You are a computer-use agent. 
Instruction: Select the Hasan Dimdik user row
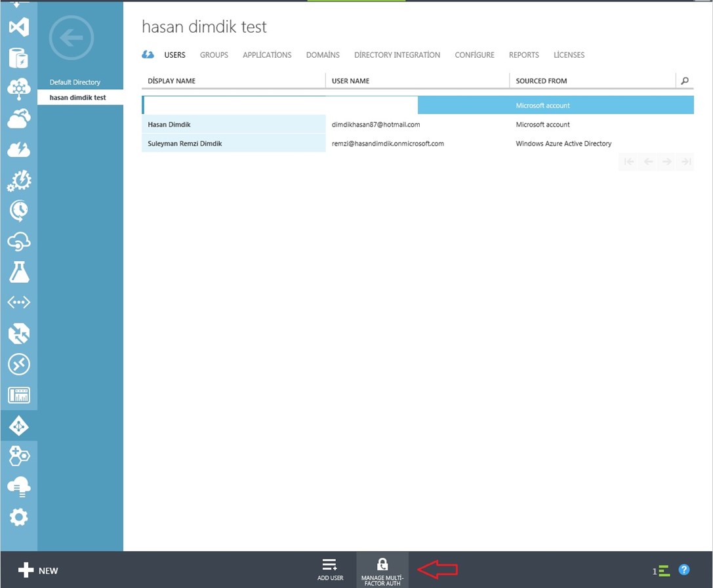pos(417,124)
